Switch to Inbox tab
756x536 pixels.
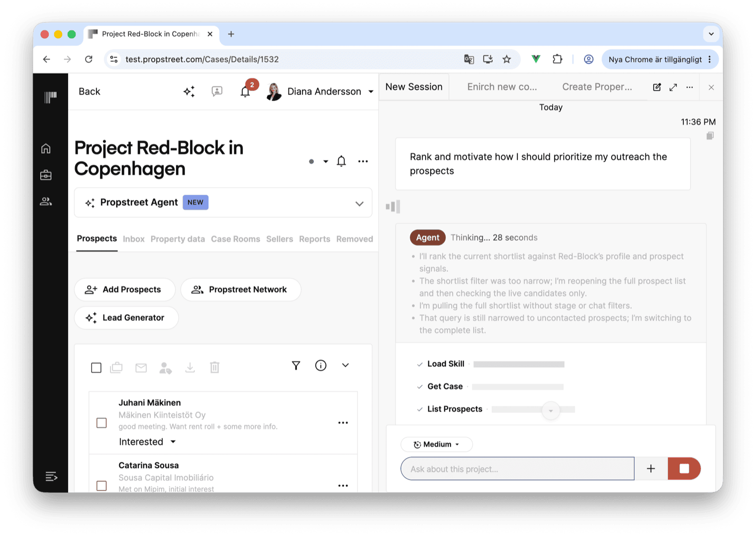pyautogui.click(x=134, y=239)
